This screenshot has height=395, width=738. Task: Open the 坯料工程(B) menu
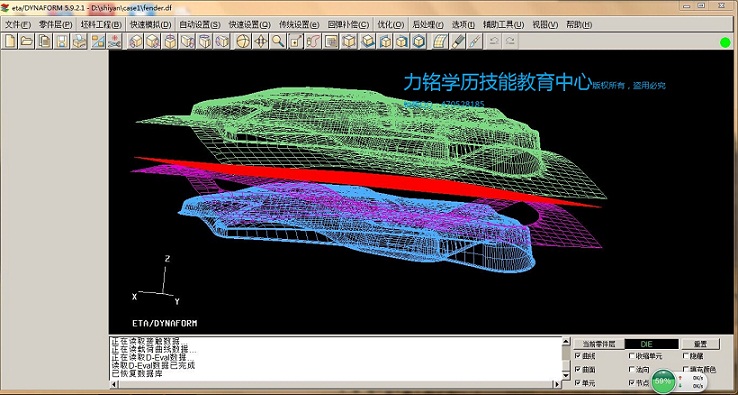click(x=101, y=24)
